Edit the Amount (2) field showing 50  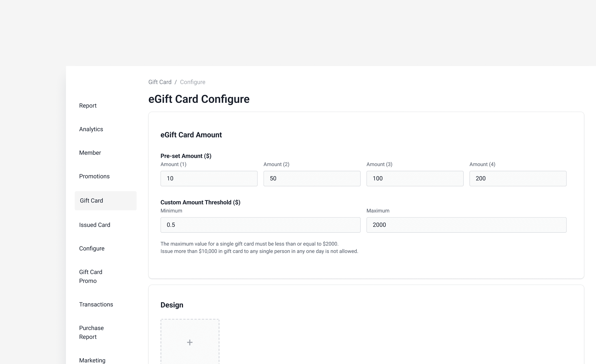pos(312,179)
